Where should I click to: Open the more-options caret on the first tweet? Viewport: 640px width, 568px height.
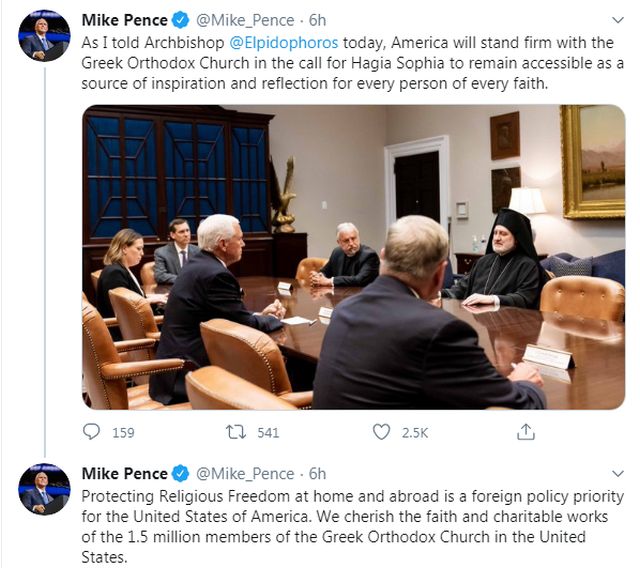pyautogui.click(x=613, y=21)
